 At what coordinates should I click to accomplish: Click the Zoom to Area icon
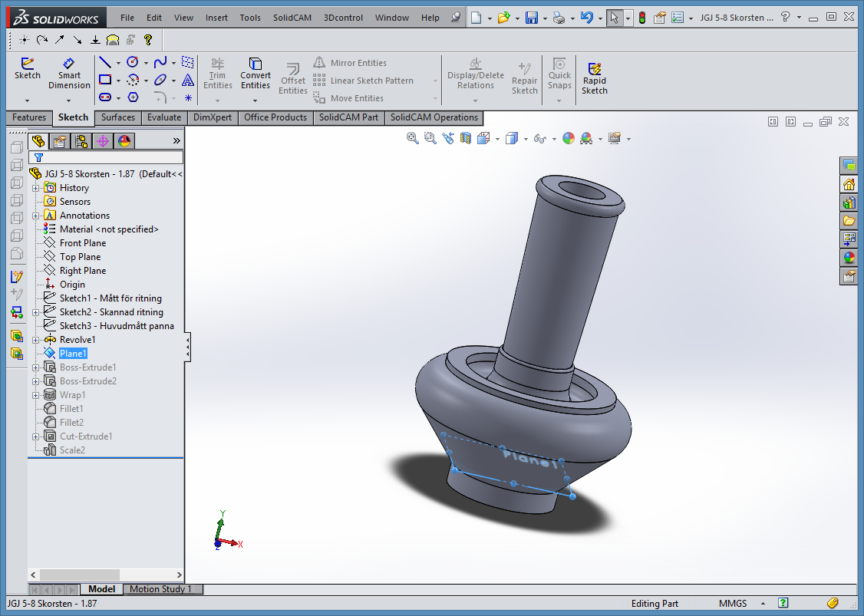tap(430, 138)
